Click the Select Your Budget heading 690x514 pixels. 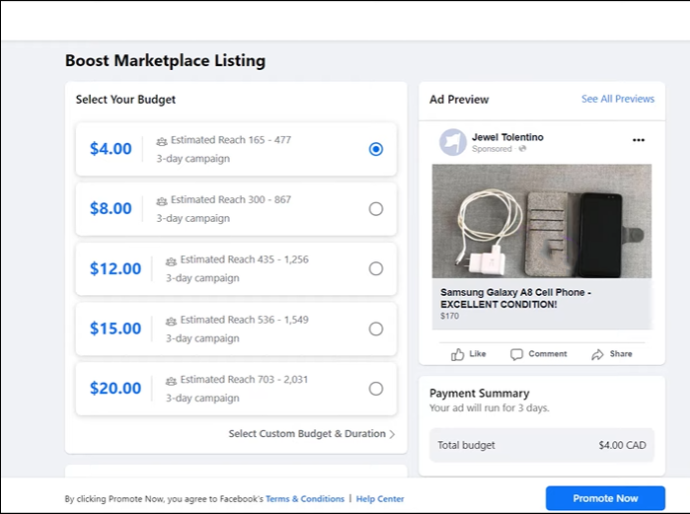tap(125, 99)
